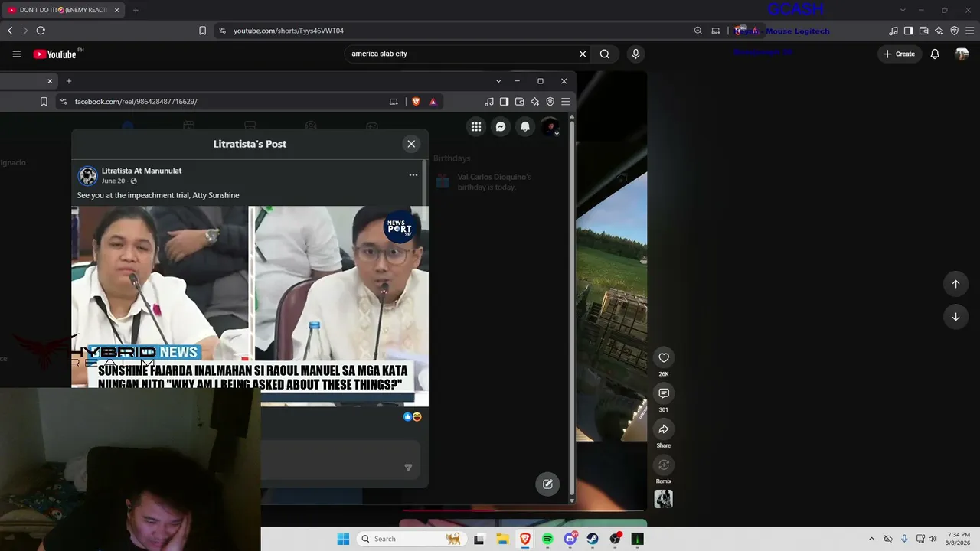Like the YouTube Short
Image resolution: width=980 pixels, height=551 pixels.
coord(664,357)
